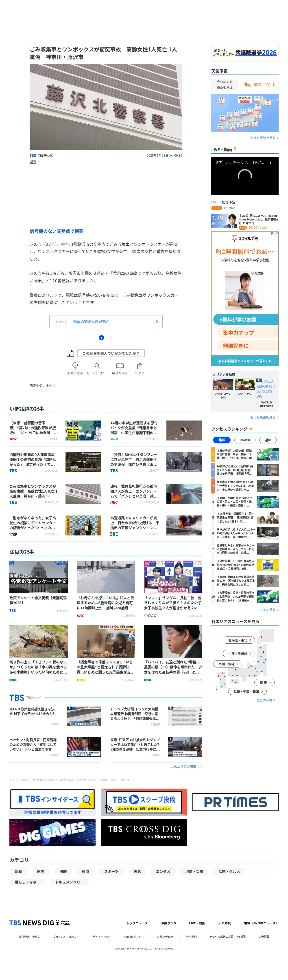
Task: Open the TBSインサイダーズ banner
Action: tap(52, 802)
